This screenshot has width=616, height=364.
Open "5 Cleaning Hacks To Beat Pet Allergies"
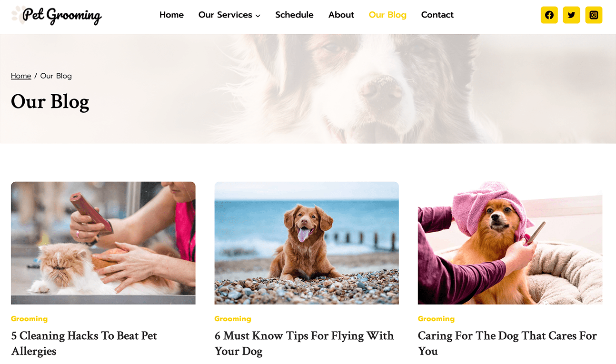pyautogui.click(x=84, y=344)
